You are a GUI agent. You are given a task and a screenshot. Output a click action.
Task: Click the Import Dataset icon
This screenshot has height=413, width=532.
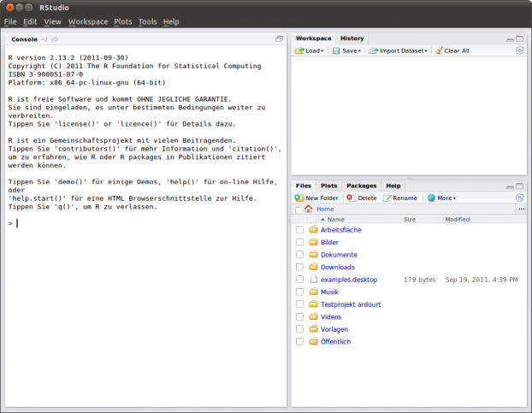374,50
